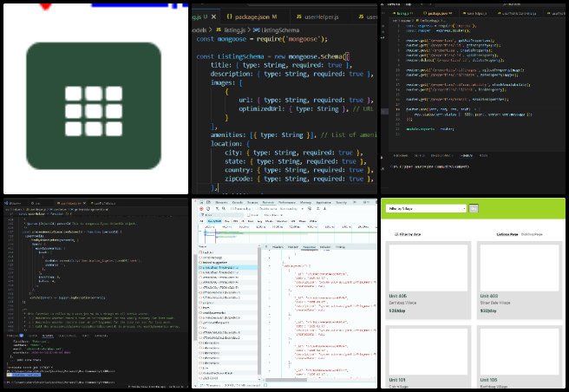
Task: Click the Unit 101 image placeholder
Action: [x=428, y=352]
